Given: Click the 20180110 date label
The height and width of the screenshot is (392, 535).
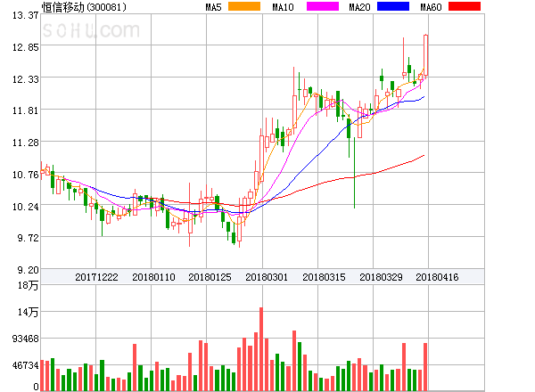Looking at the screenshot, I should [x=153, y=277].
